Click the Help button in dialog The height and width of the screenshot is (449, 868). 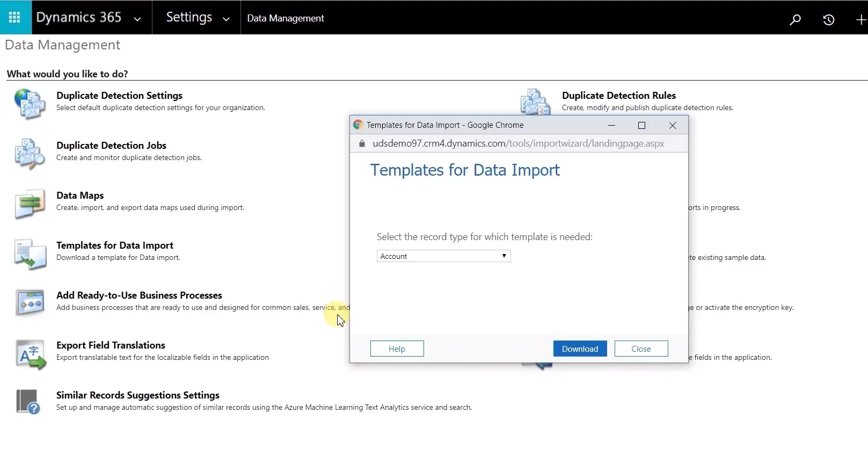point(397,349)
